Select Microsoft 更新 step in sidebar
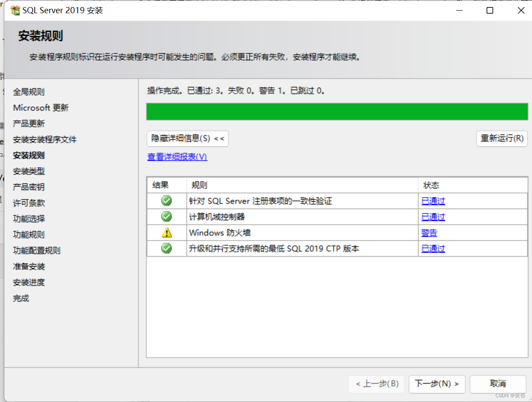The image size is (532, 402). [x=41, y=108]
